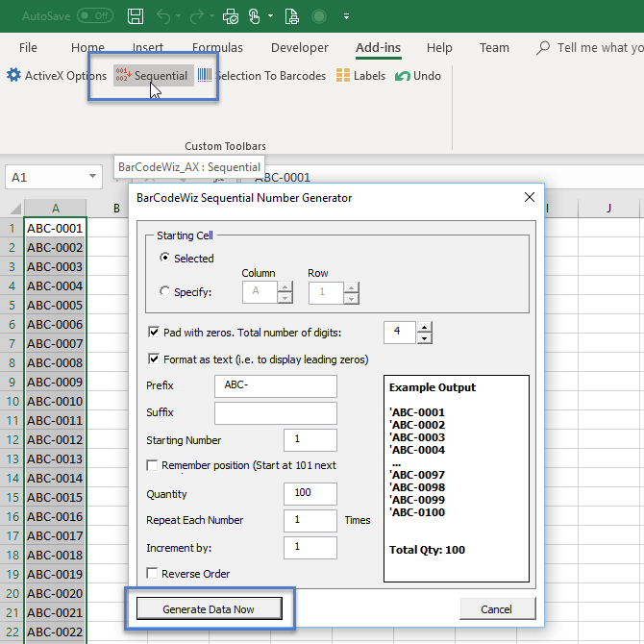This screenshot has width=644, height=644.
Task: Enable the Reverse Order checkbox
Action: tap(153, 574)
